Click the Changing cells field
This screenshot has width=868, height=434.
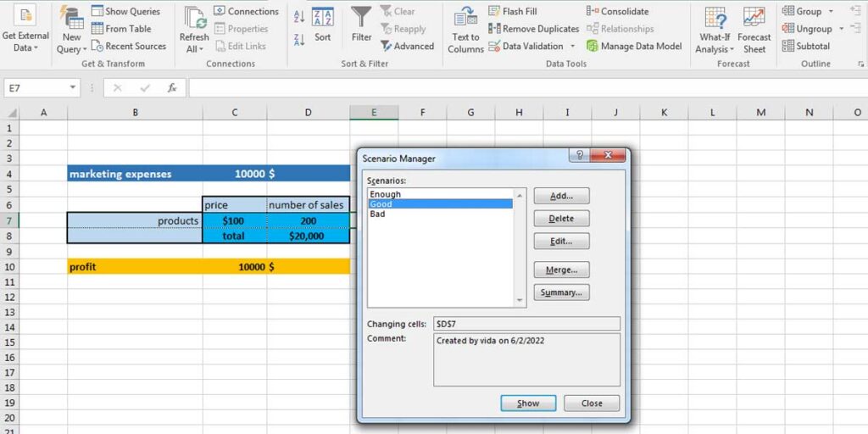coord(526,324)
